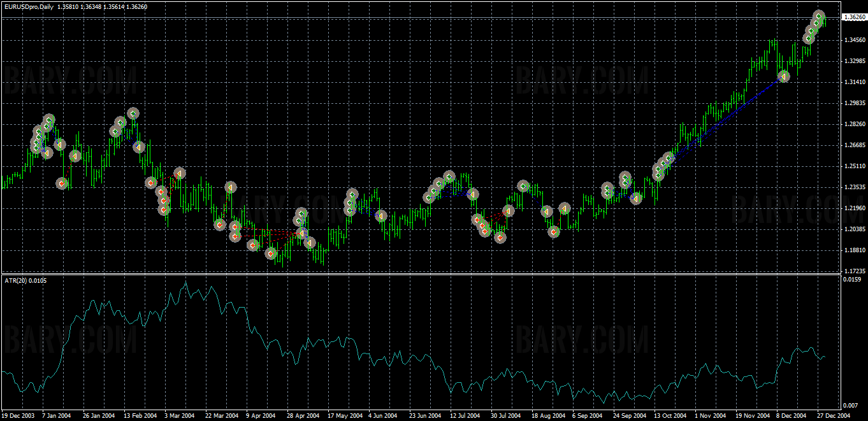Click the 1.17235 price axis label
The height and width of the screenshot is (421, 868).
tap(854, 271)
